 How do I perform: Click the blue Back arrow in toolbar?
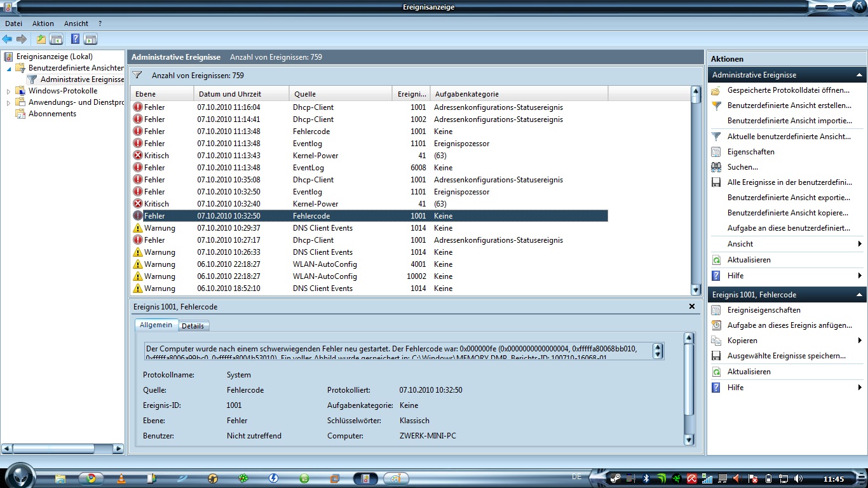coord(8,39)
